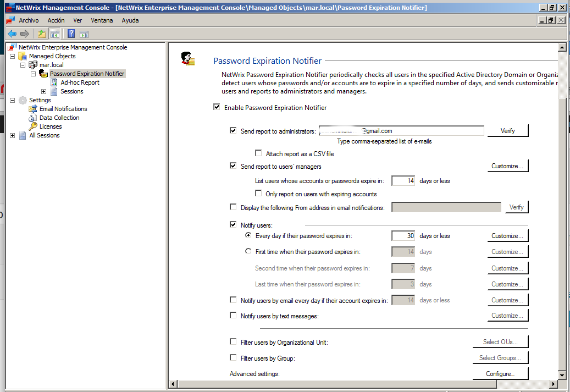
Task: Collapse the Managed Objects tree node
Action: coord(13,56)
